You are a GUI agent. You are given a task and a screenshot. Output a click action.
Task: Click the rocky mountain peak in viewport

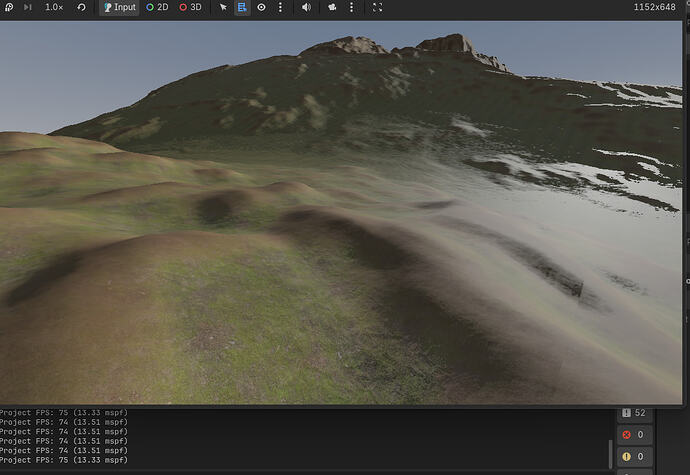[448, 44]
